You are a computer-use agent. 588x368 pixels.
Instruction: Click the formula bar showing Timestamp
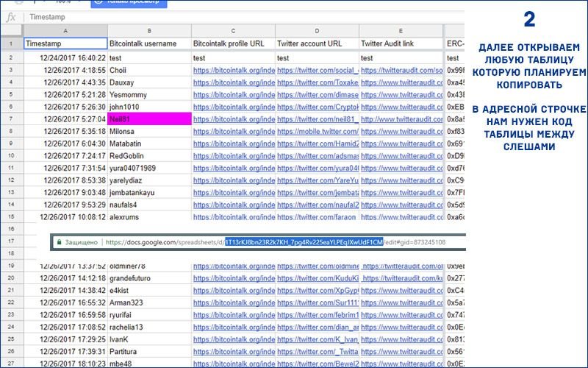244,17
